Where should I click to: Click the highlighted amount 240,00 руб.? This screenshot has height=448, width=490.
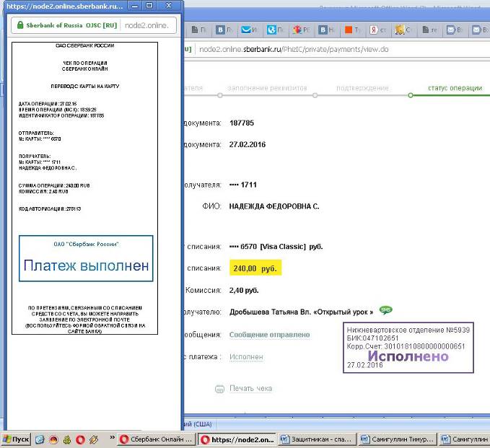coord(255,268)
